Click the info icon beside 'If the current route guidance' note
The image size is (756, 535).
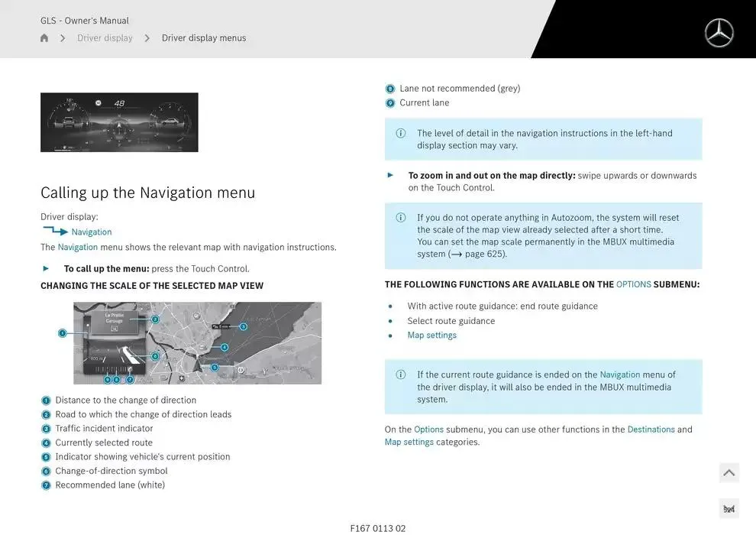tap(401, 374)
